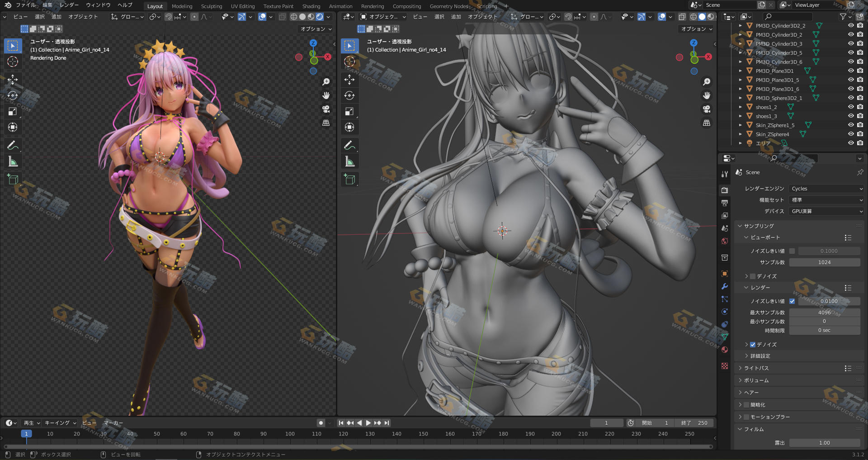Image resolution: width=868 pixels, height=460 pixels.
Task: Open left viewport Options dropdown
Action: (x=316, y=29)
